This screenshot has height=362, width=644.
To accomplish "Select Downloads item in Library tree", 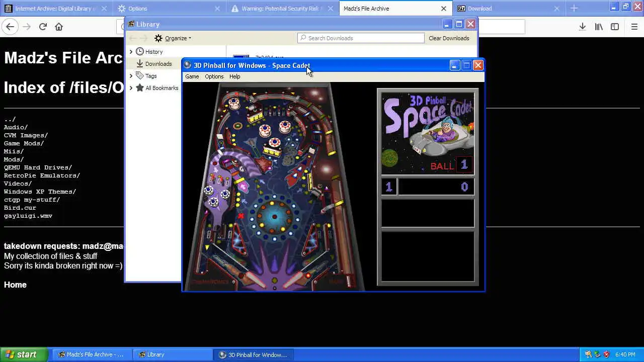I will coord(158,64).
